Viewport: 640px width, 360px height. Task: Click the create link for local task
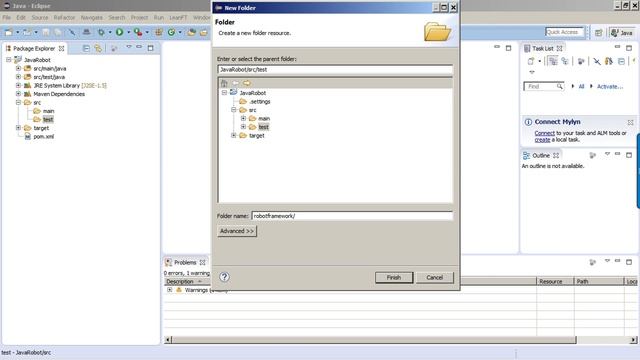pyautogui.click(x=542, y=140)
